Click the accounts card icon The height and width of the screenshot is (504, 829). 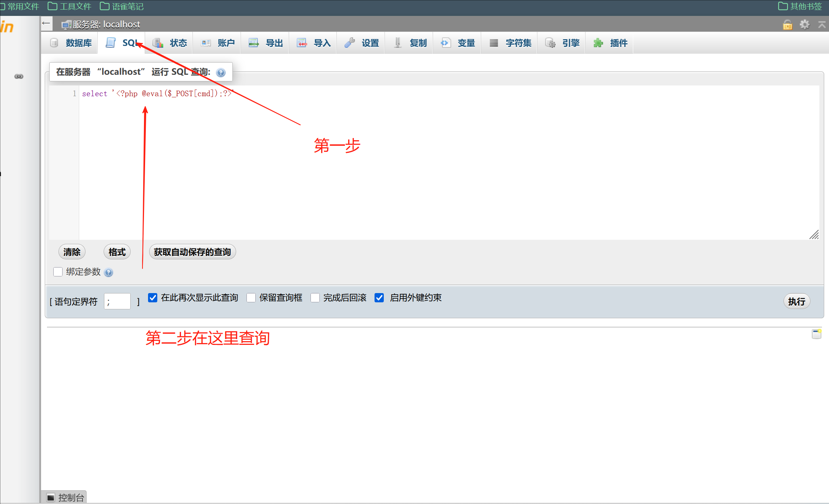206,43
